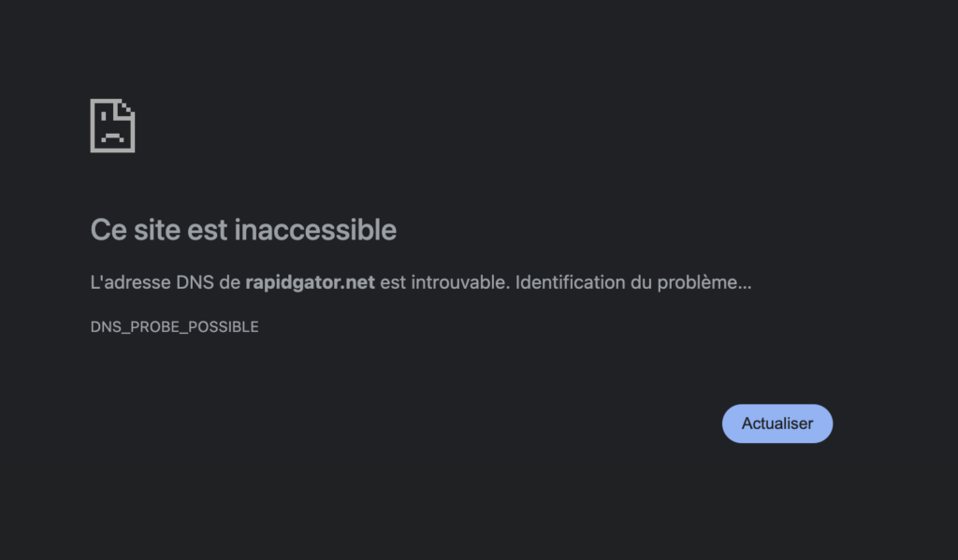Click the word 'est' in the heading

pyautogui.click(x=208, y=230)
